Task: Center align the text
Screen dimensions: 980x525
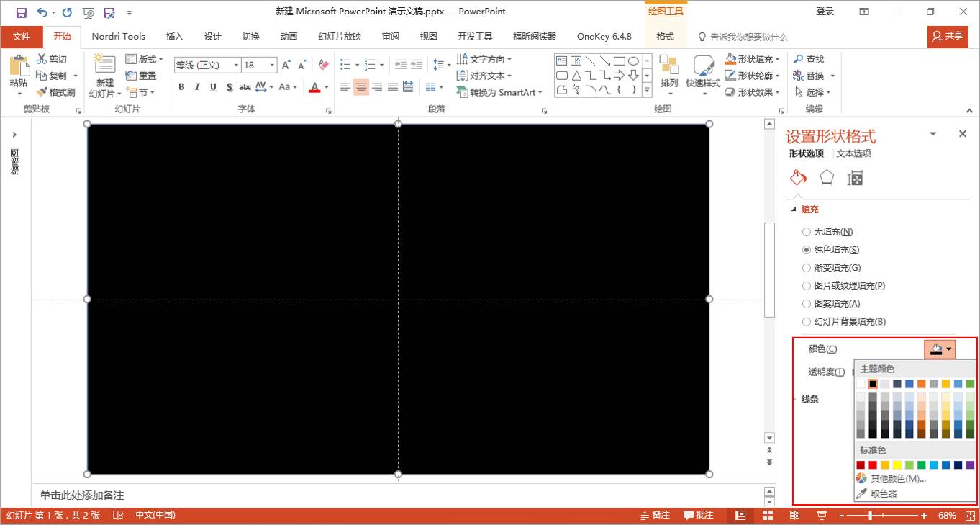Action: point(361,87)
